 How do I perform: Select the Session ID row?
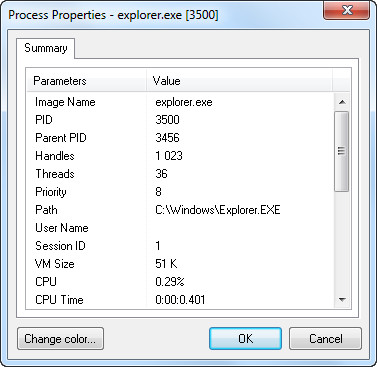[180, 246]
